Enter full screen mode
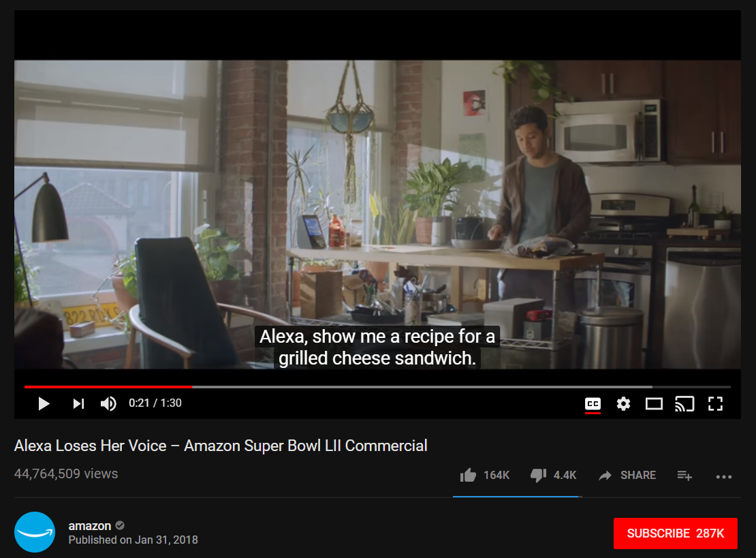This screenshot has width=756, height=558. coord(716,403)
